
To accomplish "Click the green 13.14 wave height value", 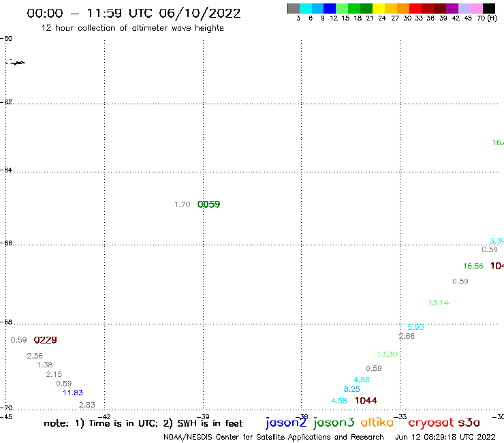I will pos(439,303).
